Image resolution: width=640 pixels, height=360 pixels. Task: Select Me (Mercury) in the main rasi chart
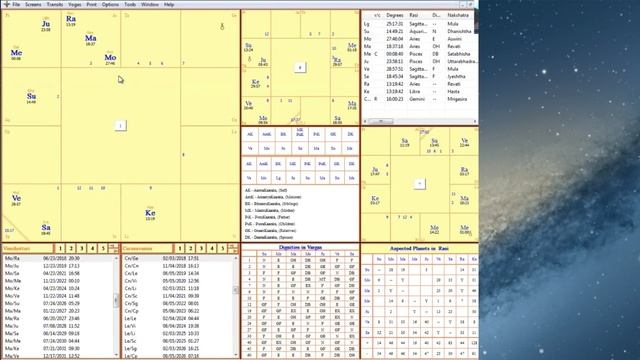tap(16, 53)
